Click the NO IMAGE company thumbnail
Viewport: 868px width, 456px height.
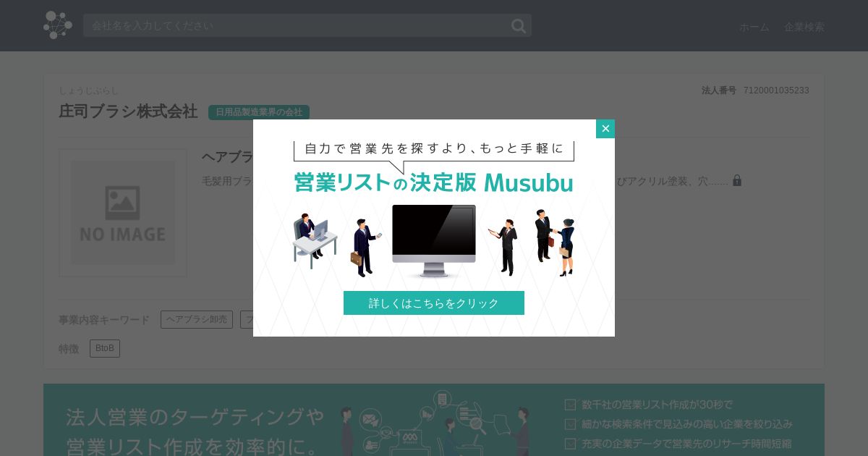[x=123, y=213]
